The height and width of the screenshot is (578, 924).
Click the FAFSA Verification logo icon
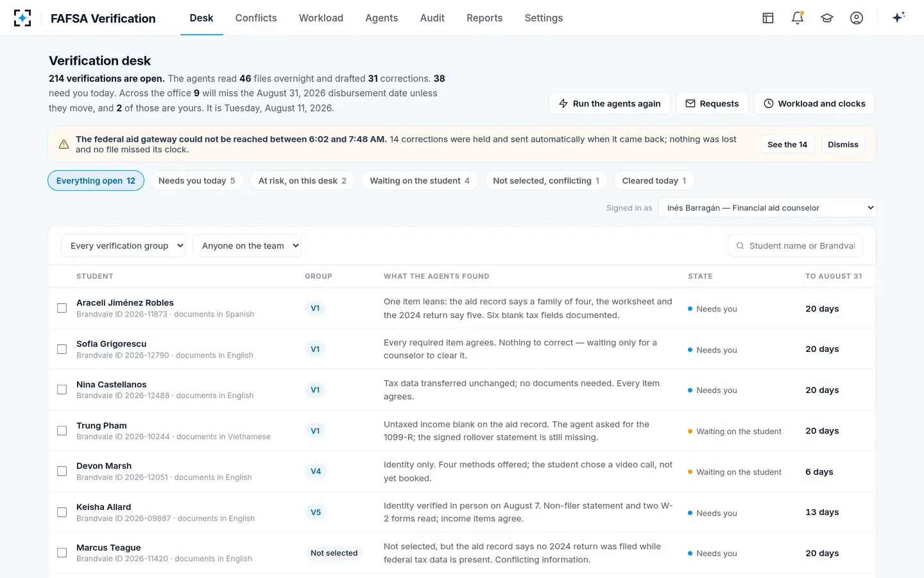coord(22,18)
